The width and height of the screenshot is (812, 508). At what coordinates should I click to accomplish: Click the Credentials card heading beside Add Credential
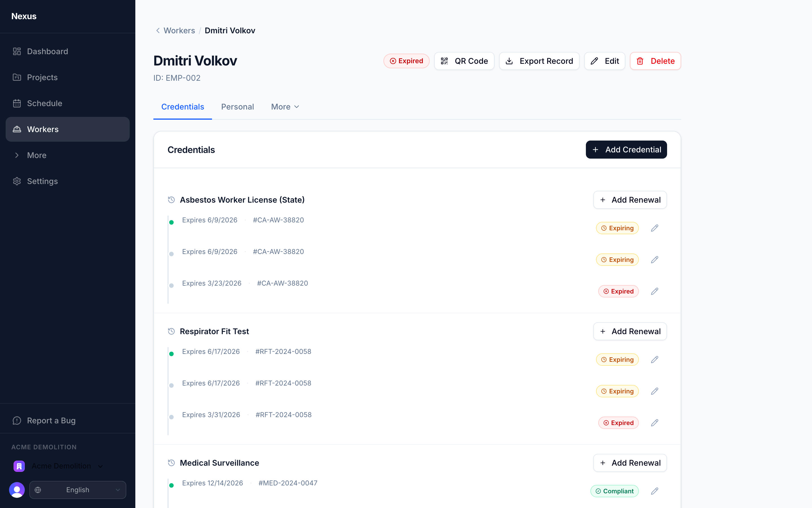[x=191, y=150]
